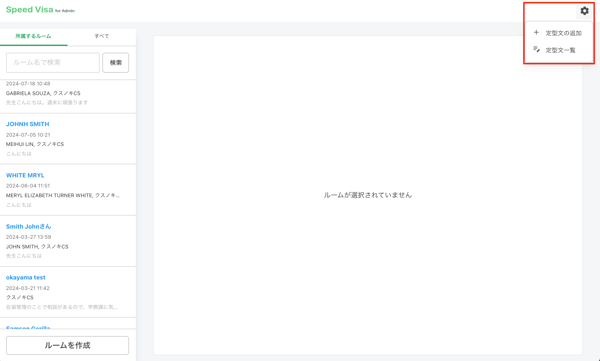Click the 2024-03-27 13:59 timestamp
The height and width of the screenshot is (361, 600).
(28, 237)
